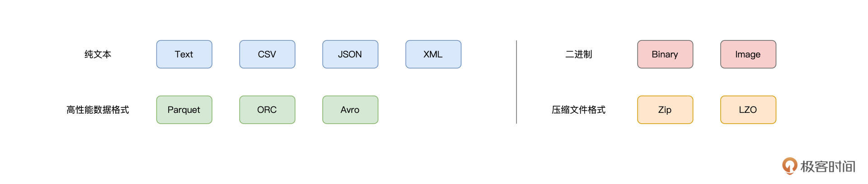
Task: Select the red Binary box
Action: 665,54
